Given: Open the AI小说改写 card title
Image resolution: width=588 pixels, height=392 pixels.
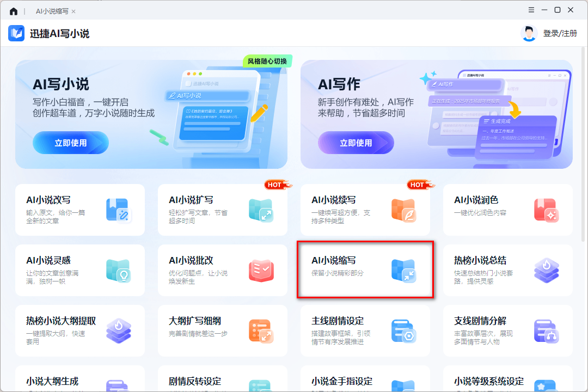Looking at the screenshot, I should (48, 200).
